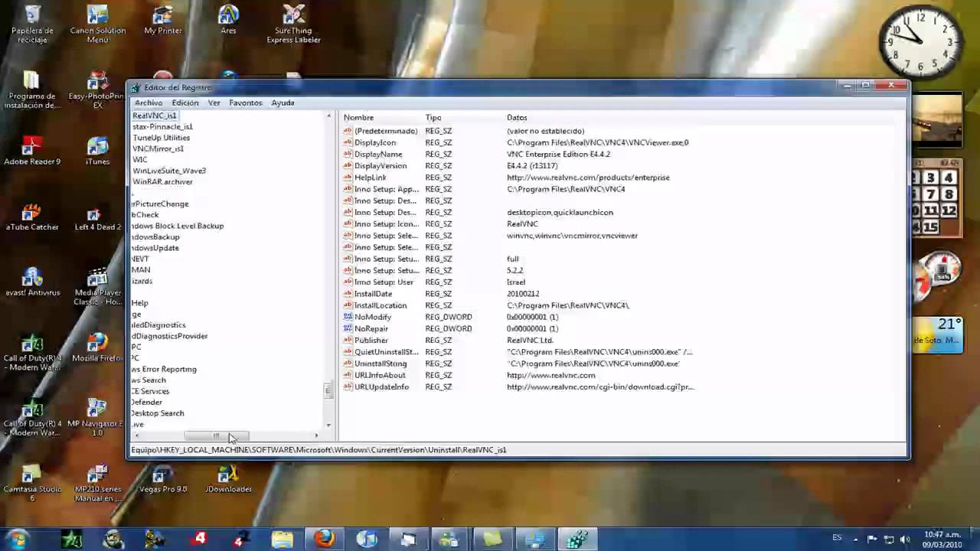Open My Printer desktop shortcut
Viewport: 980px width, 551px height.
click(x=162, y=20)
